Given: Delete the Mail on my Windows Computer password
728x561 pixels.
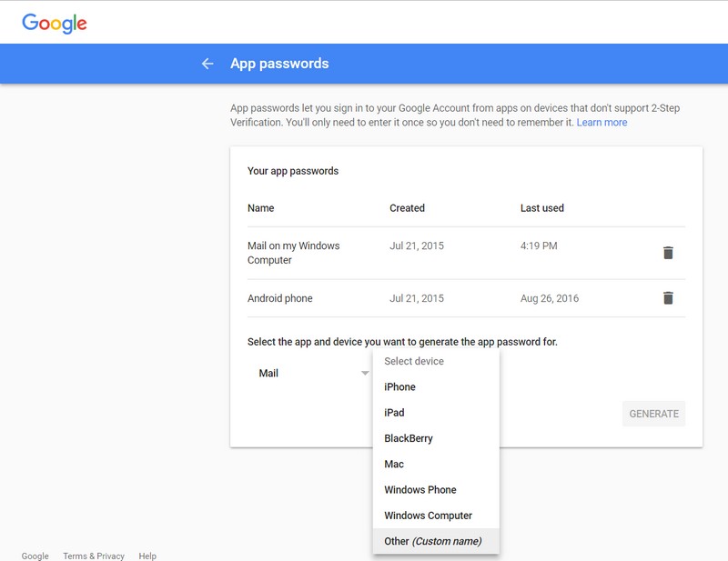Looking at the screenshot, I should pos(668,253).
